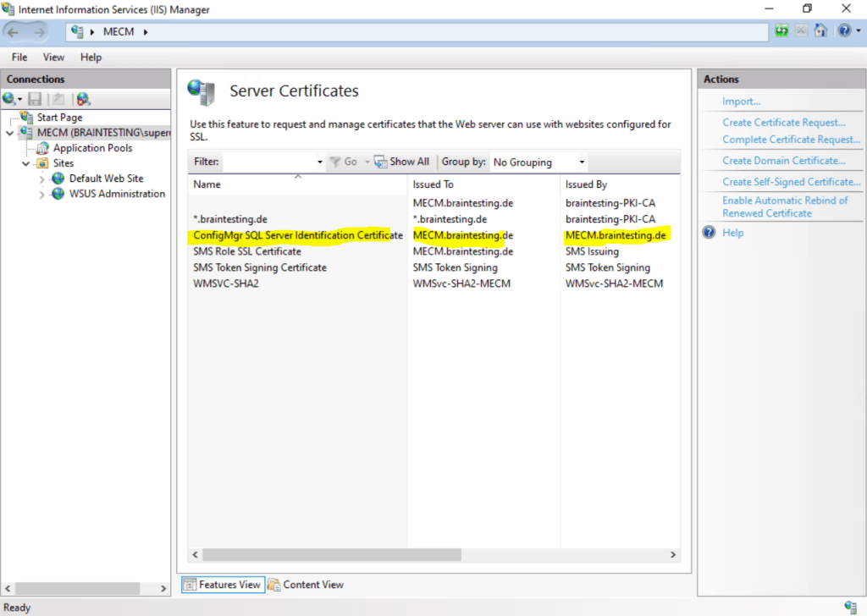Open the Filter dropdown arrow
Screen dimensions: 867x616
[319, 162]
